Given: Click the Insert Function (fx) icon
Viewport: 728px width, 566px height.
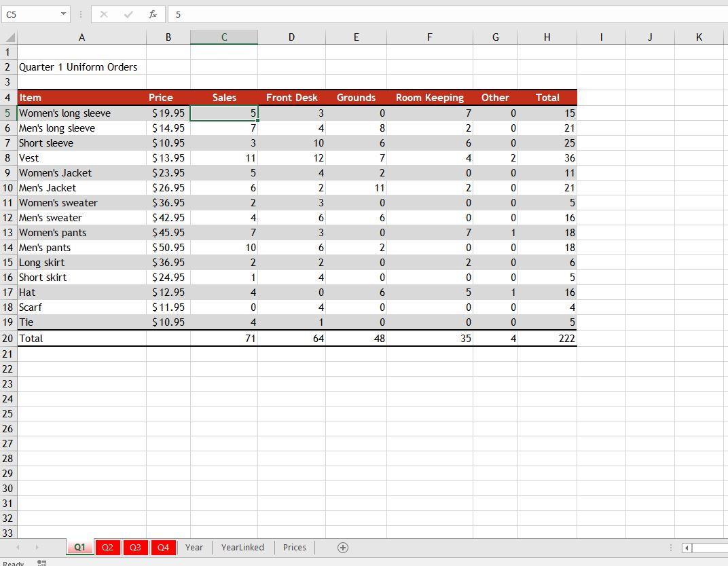Looking at the screenshot, I should pos(152,14).
